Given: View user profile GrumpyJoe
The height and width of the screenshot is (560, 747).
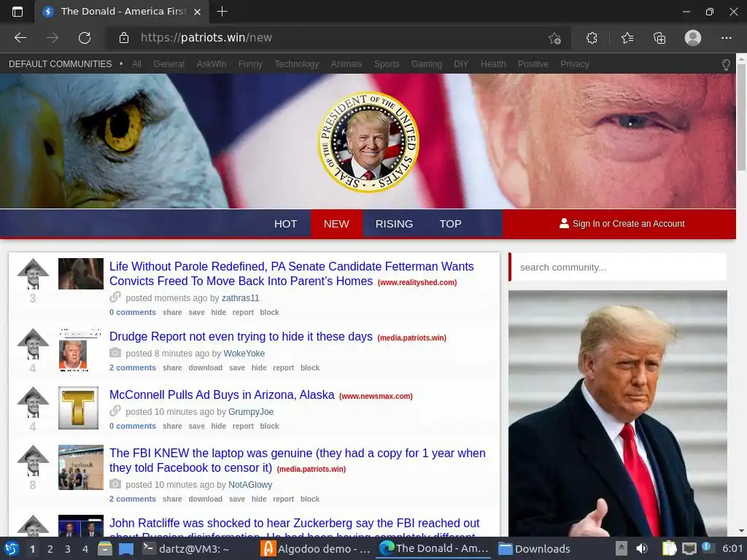Looking at the screenshot, I should (x=251, y=412).
